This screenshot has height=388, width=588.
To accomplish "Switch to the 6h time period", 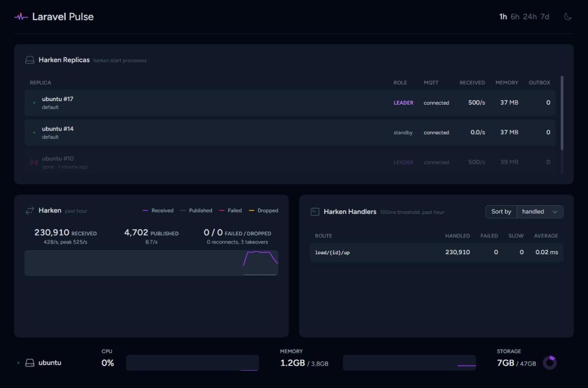I will pyautogui.click(x=515, y=16).
